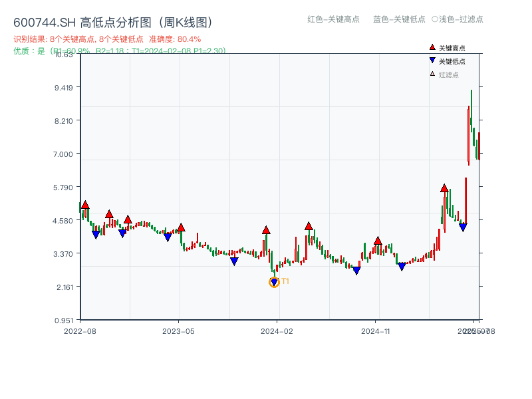The height and width of the screenshot is (399, 532).
Task: Click the T1 annotation text label
Action: click(x=285, y=281)
